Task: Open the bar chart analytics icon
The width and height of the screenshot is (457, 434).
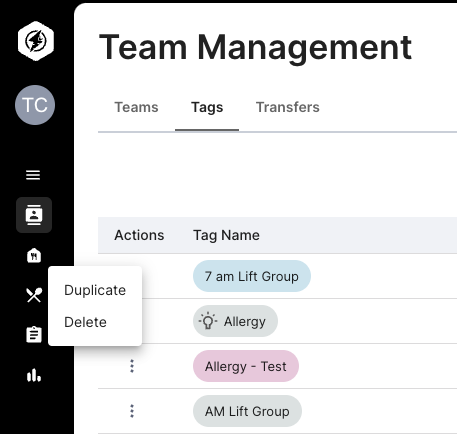Action: [x=34, y=375]
